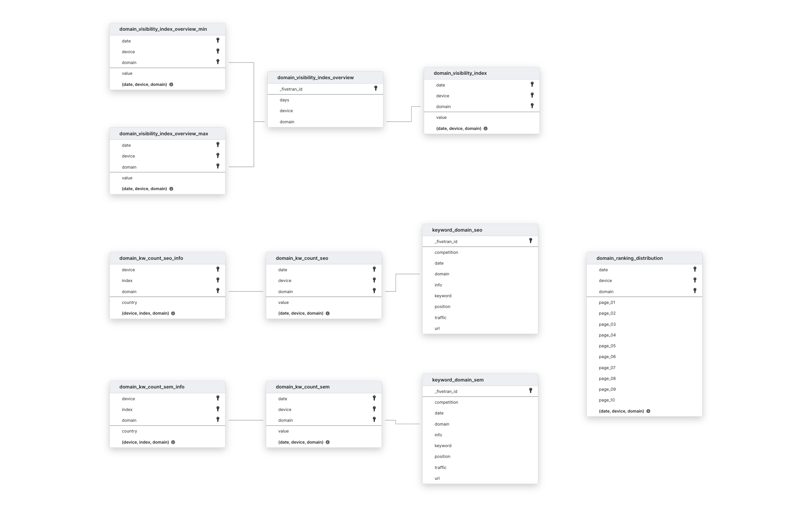Image resolution: width=812 pixels, height=507 pixels.
Task: Click the info icon on domain_visibility_index_overview_min primary key
Action: coord(171,84)
